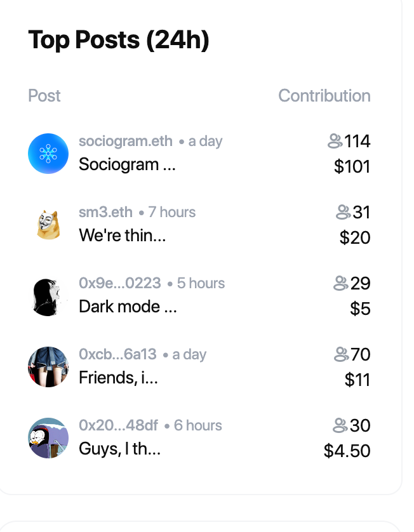Open the 0x9e...0223 profile picture

[x=48, y=296]
